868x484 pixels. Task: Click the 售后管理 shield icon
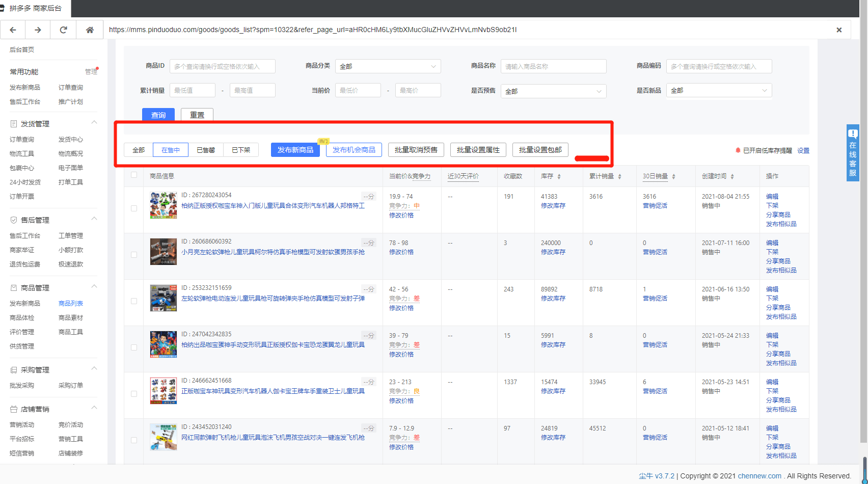click(14, 220)
